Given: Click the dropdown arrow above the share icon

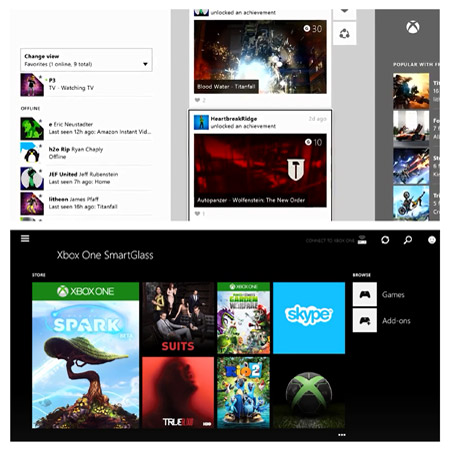Looking at the screenshot, I should (344, 13).
